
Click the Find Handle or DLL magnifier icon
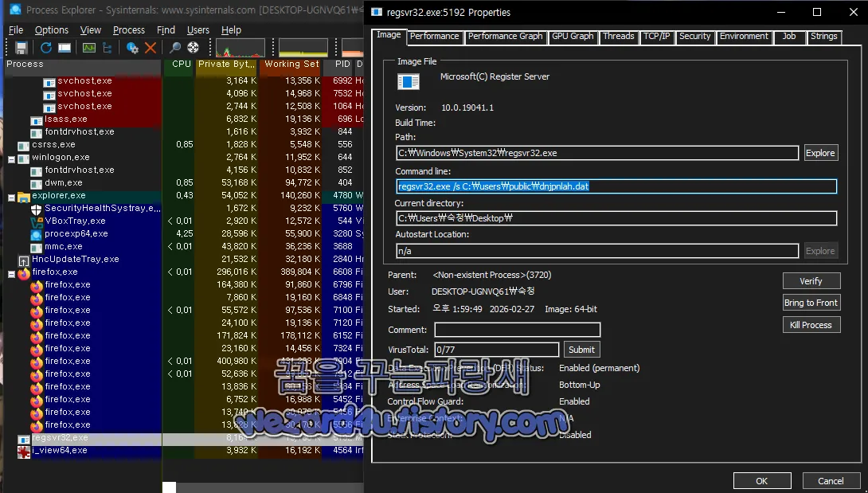pos(175,48)
